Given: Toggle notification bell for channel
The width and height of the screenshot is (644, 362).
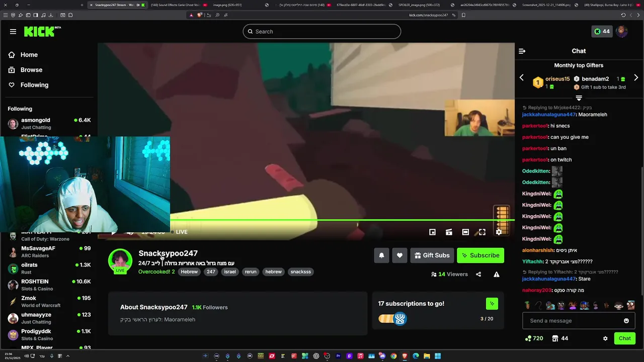Looking at the screenshot, I should [381, 255].
